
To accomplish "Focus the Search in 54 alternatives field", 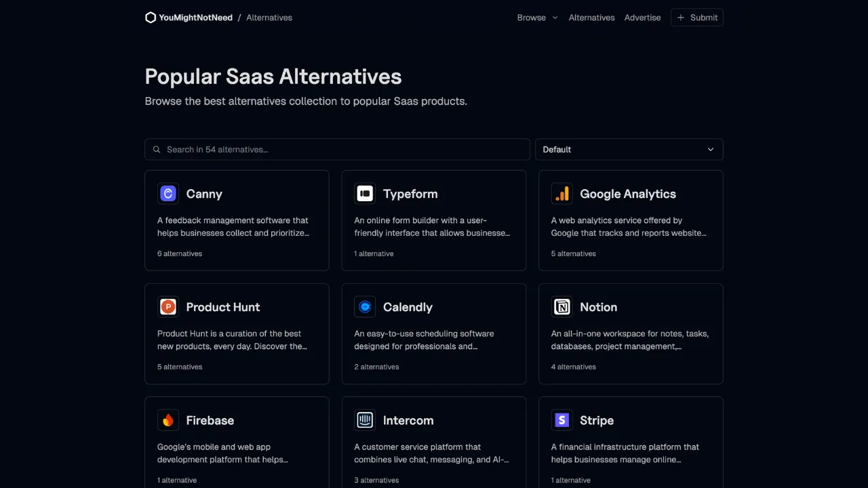I will pos(337,149).
